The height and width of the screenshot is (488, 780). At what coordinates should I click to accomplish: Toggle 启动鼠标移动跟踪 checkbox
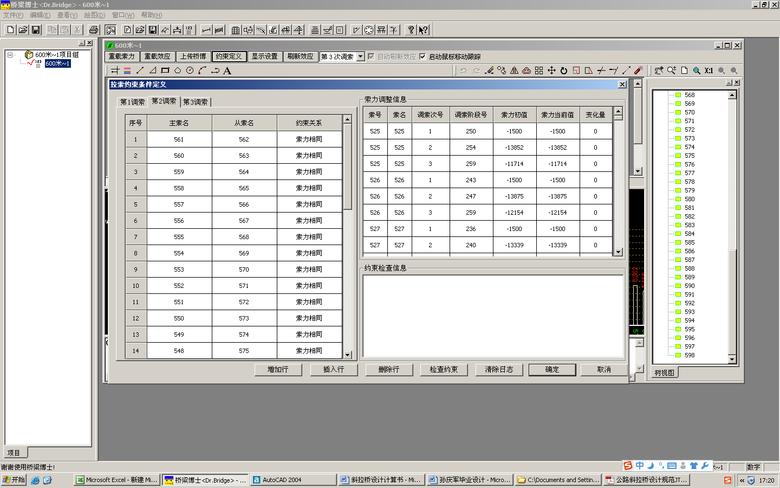pyautogui.click(x=422, y=57)
